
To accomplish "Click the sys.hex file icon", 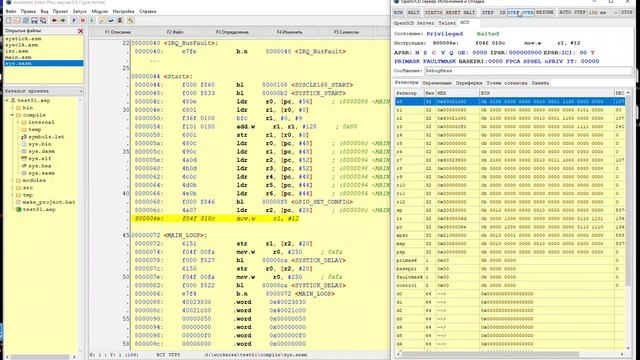I will (x=24, y=166).
